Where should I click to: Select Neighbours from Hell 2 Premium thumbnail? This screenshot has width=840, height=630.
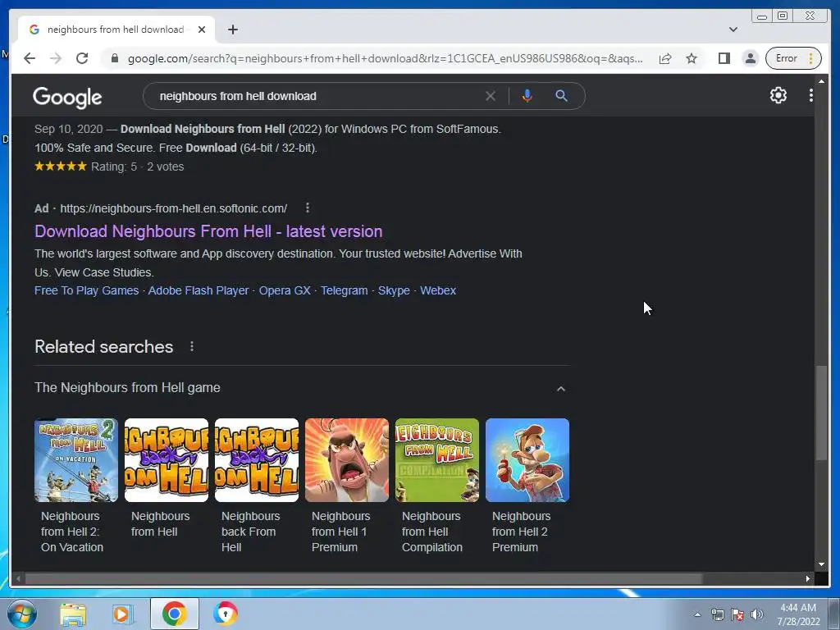coord(527,460)
